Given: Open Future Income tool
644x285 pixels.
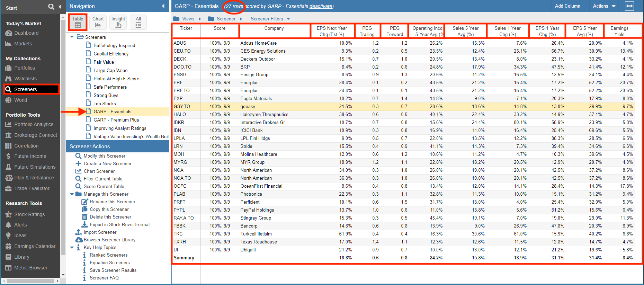Looking at the screenshot, I should click(x=26, y=156).
